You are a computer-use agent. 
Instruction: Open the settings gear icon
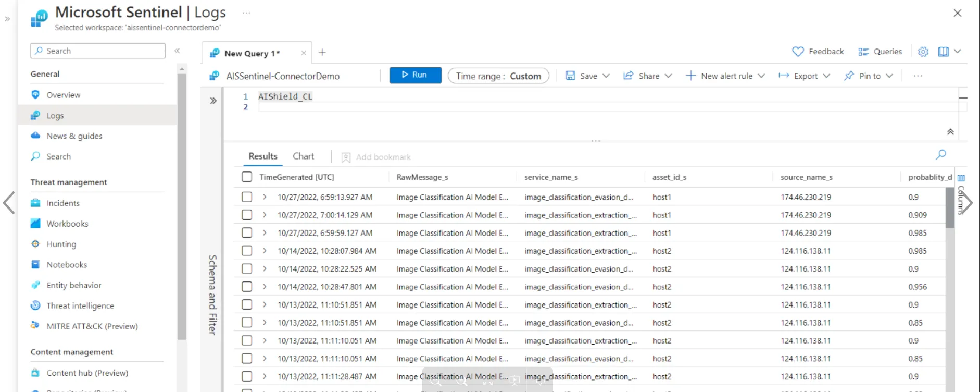pyautogui.click(x=923, y=52)
